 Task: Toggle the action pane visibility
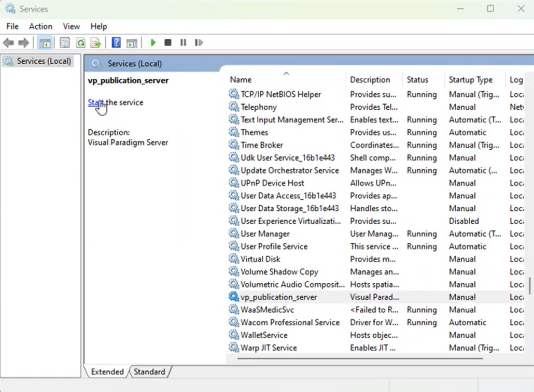click(132, 42)
